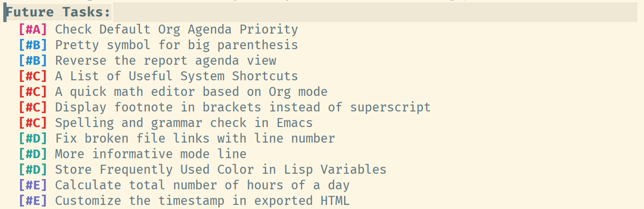The width and height of the screenshot is (644, 209).
Task: Click [#C] marker beside quick math editor
Action: coord(33,92)
